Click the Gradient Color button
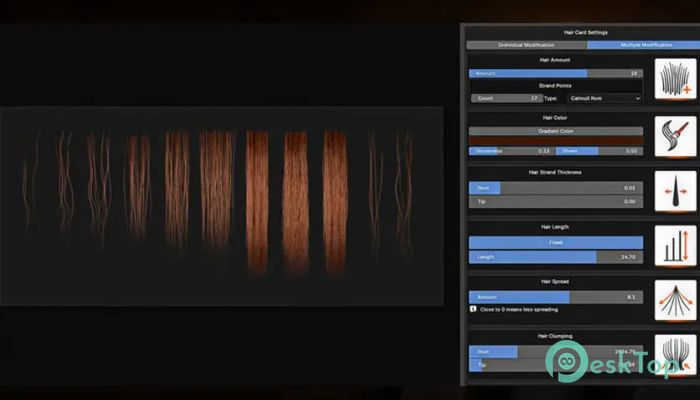700x400 pixels. pos(556,131)
